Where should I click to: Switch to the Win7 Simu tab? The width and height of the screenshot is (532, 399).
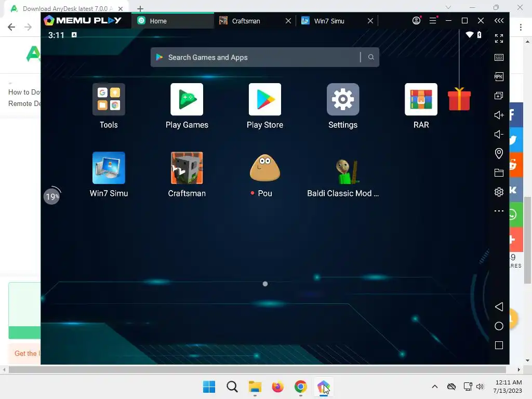tap(332, 21)
